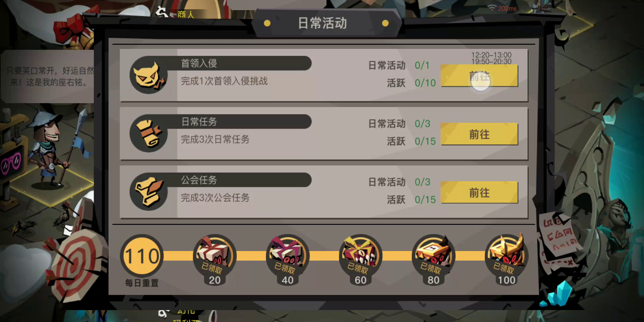Screen dimensions: 644x322
Task: Click the 110 activity points circle
Action: point(142,256)
